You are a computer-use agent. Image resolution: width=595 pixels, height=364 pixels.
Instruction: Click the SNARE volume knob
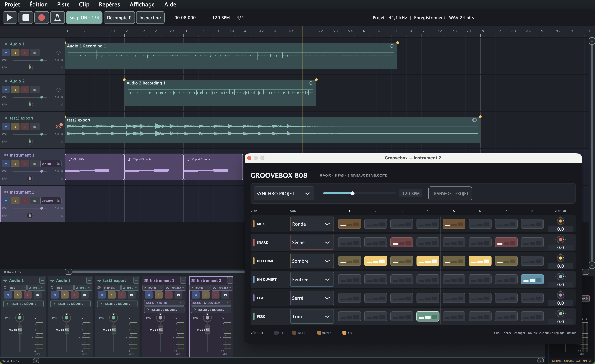560,239
